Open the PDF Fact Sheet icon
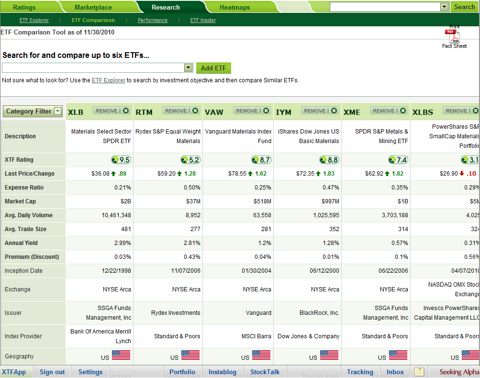Screen dimensions: 480x378 [x=452, y=35]
